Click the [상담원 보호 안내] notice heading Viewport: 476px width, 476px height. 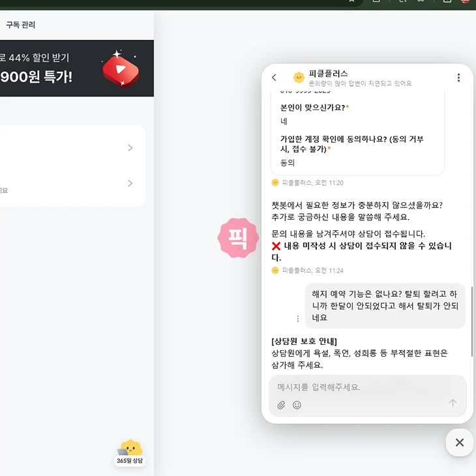pyautogui.click(x=304, y=342)
